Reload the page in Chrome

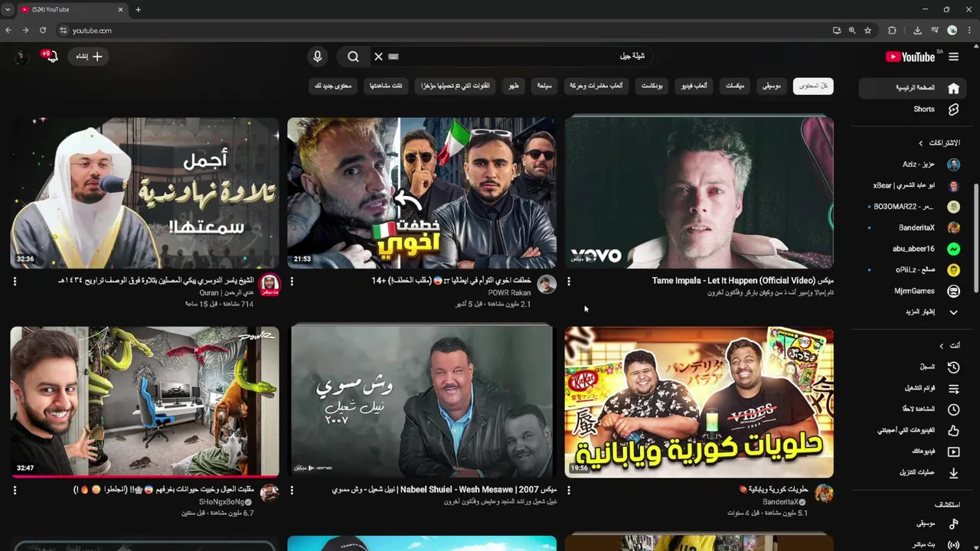click(x=43, y=31)
